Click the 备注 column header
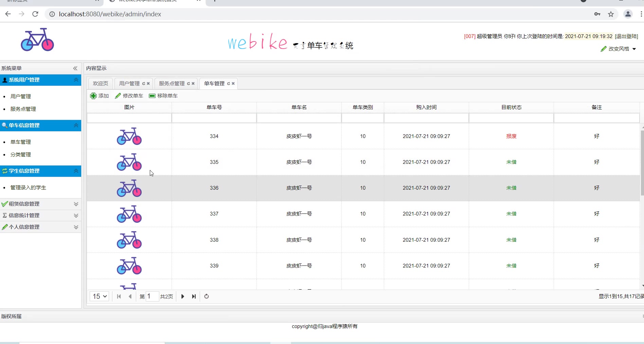This screenshot has width=644, height=344. click(597, 107)
